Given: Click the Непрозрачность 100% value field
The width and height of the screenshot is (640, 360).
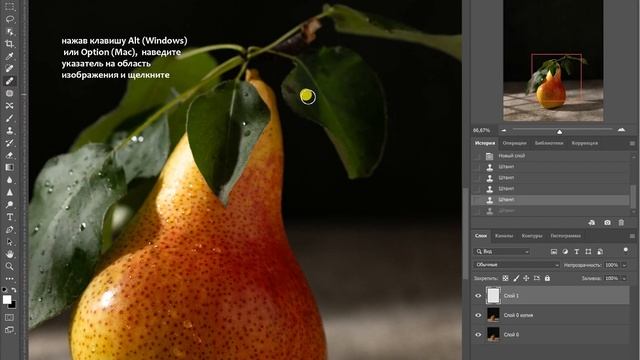Looking at the screenshot, I should point(612,265).
